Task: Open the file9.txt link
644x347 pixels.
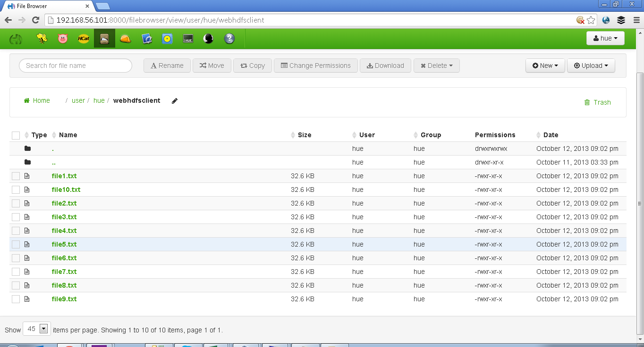Action: 64,299
